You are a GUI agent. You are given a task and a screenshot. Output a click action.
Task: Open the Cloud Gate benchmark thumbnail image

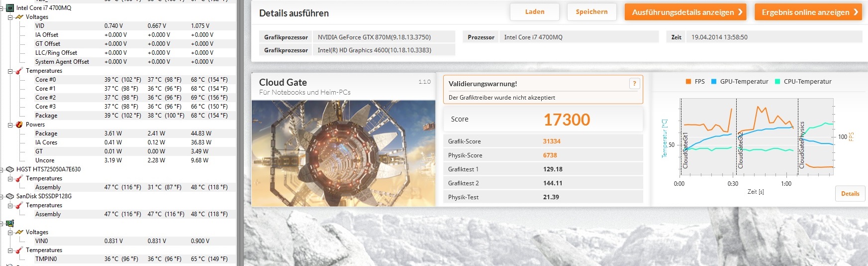tap(344, 153)
